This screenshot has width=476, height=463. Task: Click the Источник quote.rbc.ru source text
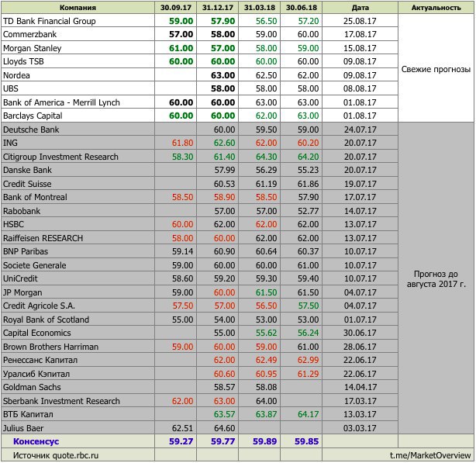pyautogui.click(x=56, y=456)
